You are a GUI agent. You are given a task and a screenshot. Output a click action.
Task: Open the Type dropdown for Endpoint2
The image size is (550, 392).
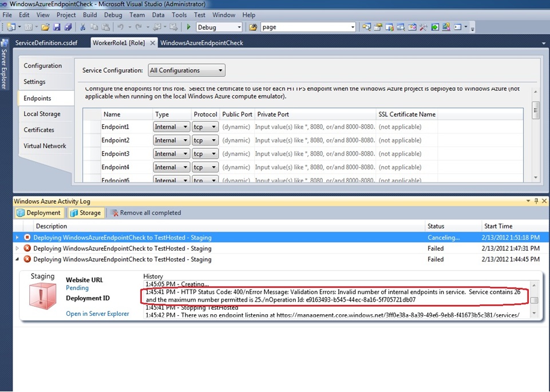[x=172, y=140]
